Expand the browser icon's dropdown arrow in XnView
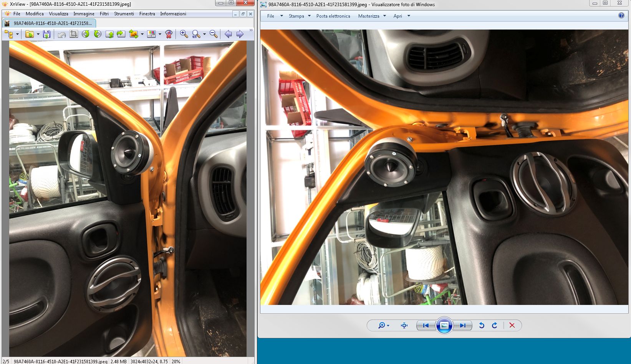Screen dimensions: 631x364 (17, 34)
